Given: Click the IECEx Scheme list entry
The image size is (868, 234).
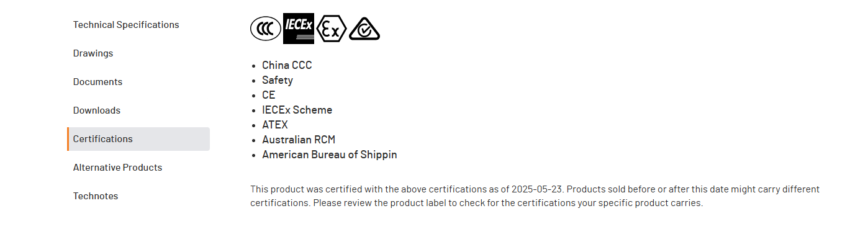Looking at the screenshot, I should (x=297, y=110).
